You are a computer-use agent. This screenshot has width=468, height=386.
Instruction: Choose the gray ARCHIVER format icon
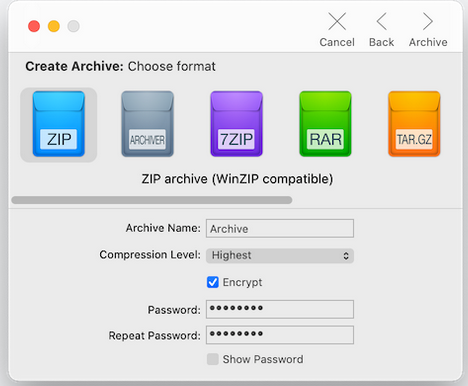pos(147,124)
